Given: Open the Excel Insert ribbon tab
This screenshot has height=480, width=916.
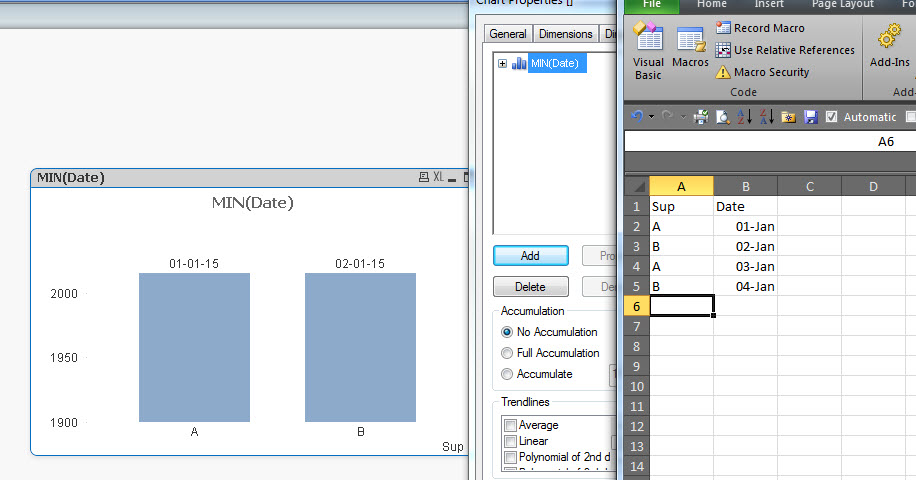Looking at the screenshot, I should [x=769, y=4].
